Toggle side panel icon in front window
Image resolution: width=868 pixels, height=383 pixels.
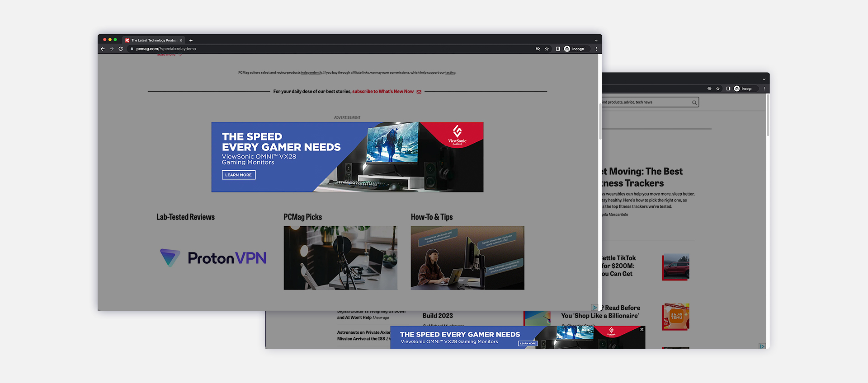tap(558, 49)
